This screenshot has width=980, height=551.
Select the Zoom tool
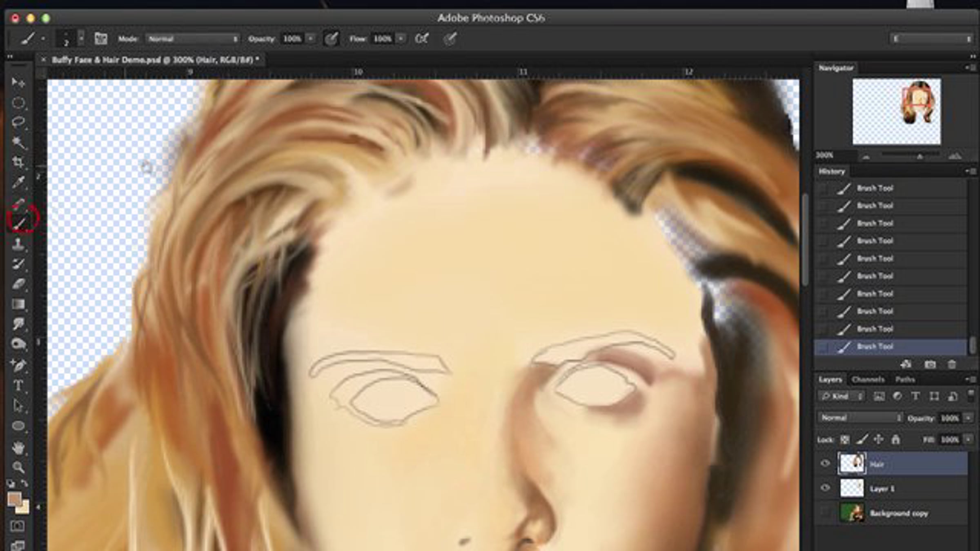click(x=18, y=467)
